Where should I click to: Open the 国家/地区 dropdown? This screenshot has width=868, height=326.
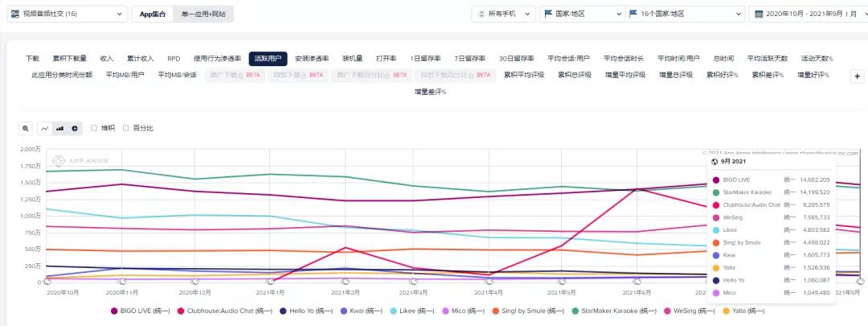click(583, 14)
